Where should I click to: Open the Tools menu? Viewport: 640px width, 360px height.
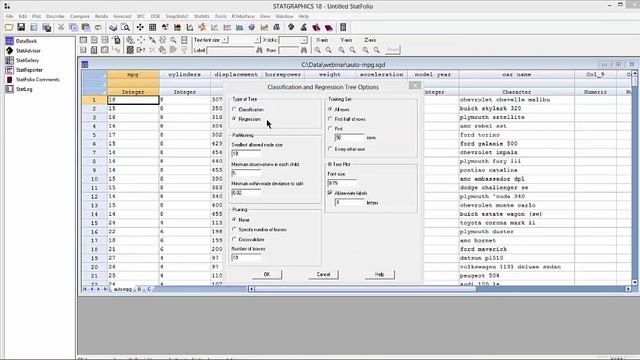[x=220, y=16]
